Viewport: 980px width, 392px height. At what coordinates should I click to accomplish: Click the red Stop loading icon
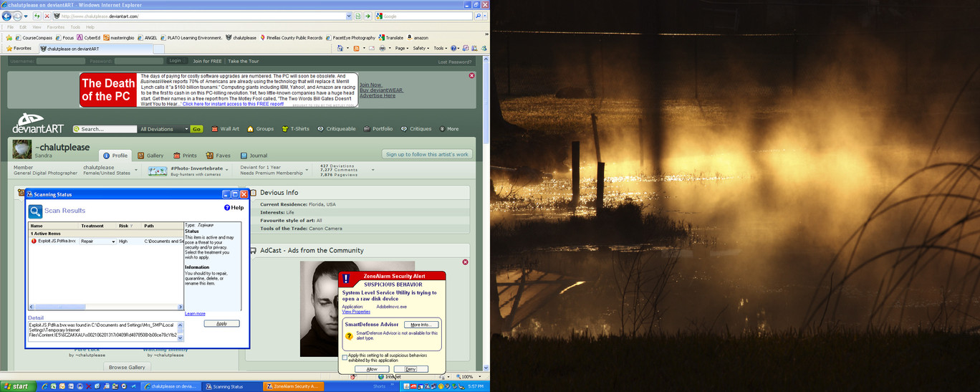[x=47, y=16]
